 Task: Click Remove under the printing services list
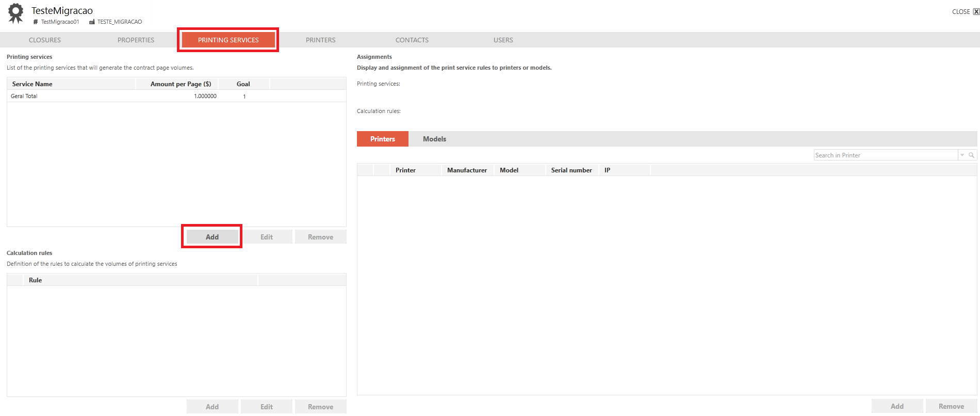pos(320,237)
